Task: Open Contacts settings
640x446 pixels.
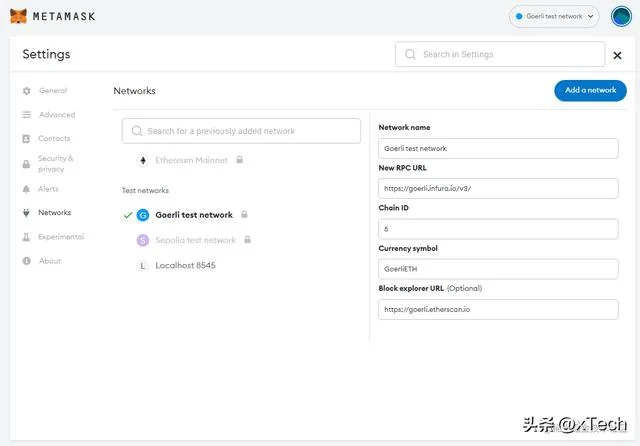Action: point(54,138)
